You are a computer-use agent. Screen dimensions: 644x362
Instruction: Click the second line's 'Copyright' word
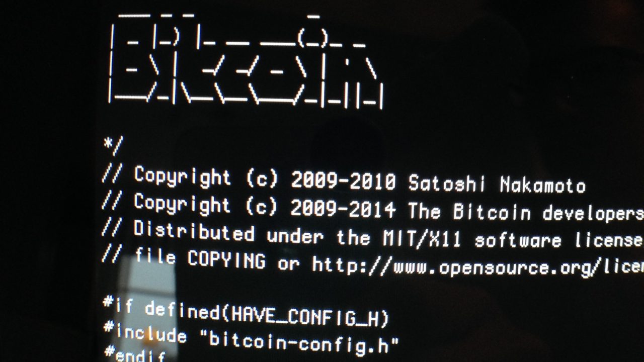pyautogui.click(x=182, y=204)
